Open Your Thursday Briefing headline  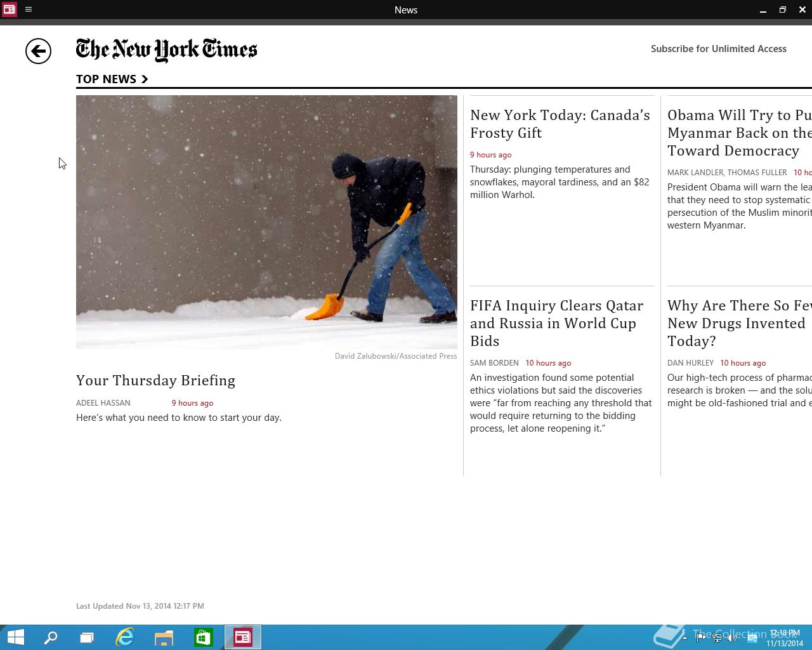[155, 380]
